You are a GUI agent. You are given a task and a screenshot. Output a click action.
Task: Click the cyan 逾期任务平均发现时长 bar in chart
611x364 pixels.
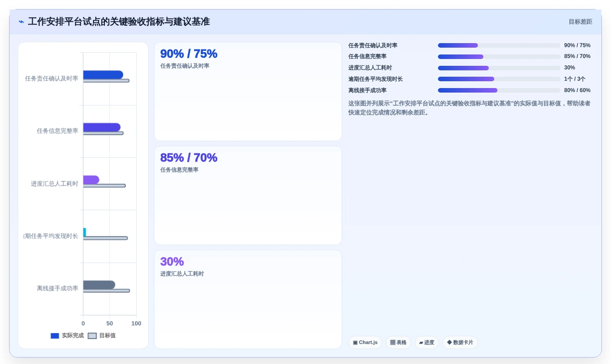click(x=84, y=232)
